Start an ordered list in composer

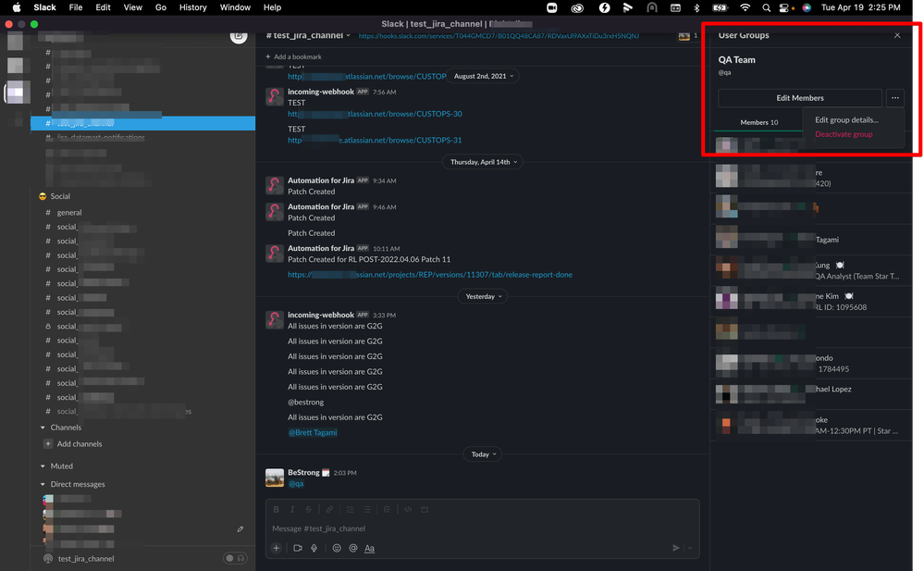point(350,510)
